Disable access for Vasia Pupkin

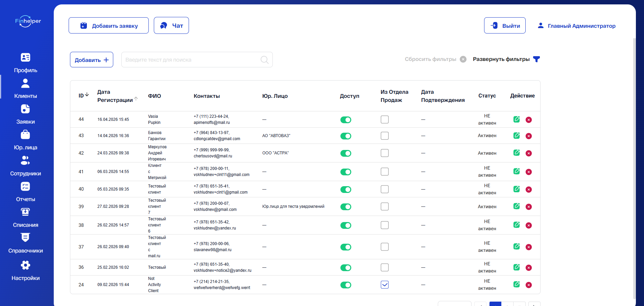coord(346,120)
